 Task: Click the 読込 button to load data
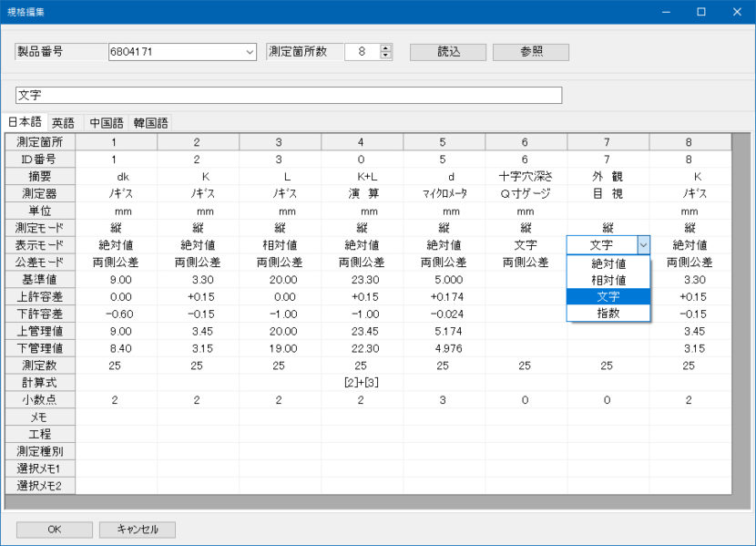(449, 52)
